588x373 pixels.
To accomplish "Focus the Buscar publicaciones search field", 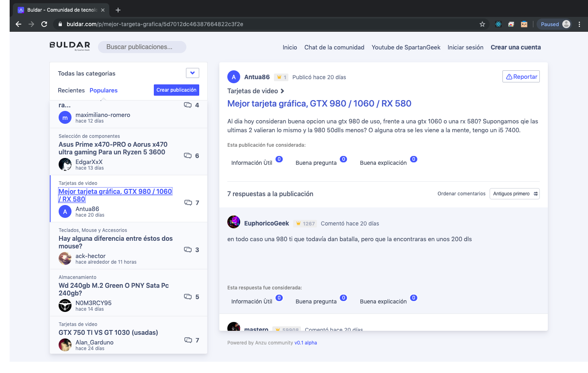I will tap(142, 47).
